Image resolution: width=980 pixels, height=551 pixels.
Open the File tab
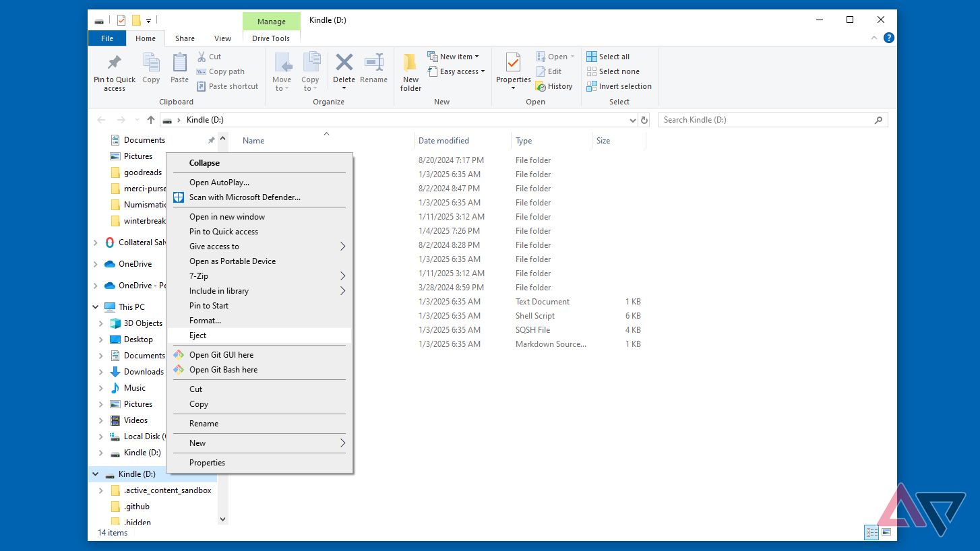[107, 38]
